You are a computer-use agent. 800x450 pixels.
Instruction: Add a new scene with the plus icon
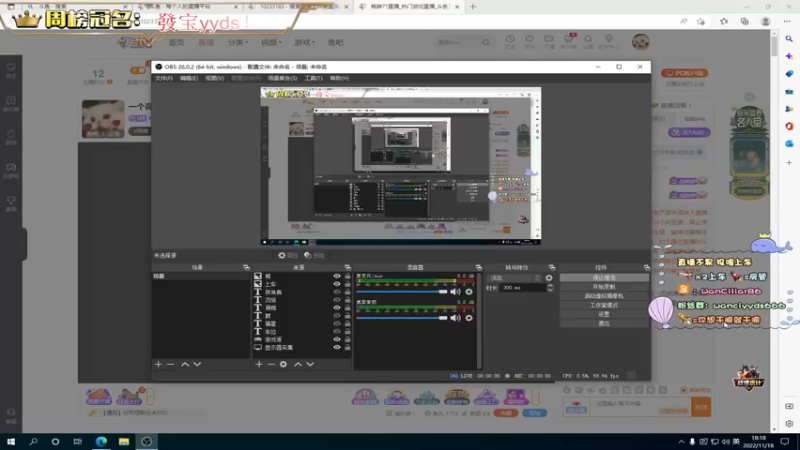point(158,364)
